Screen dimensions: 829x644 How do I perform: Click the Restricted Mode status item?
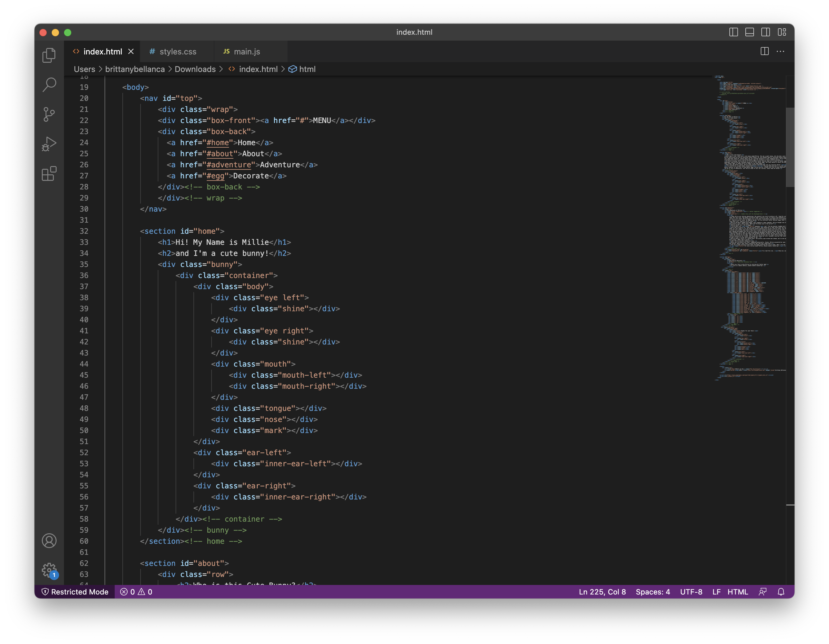click(x=75, y=592)
